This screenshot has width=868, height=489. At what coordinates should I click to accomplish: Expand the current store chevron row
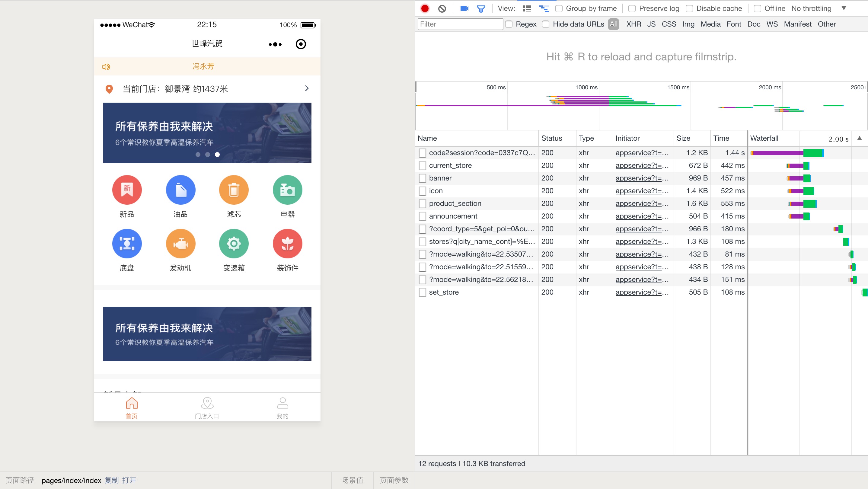pos(306,88)
